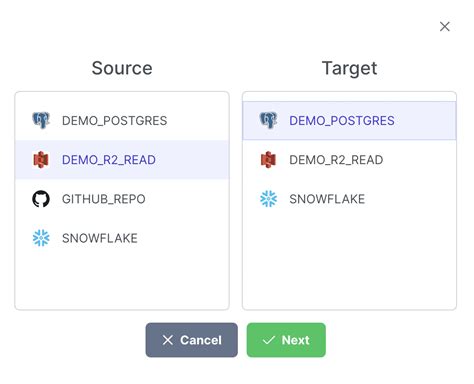474x384 pixels.
Task: Click the Snowflake icon in Source list
Action: pos(41,238)
